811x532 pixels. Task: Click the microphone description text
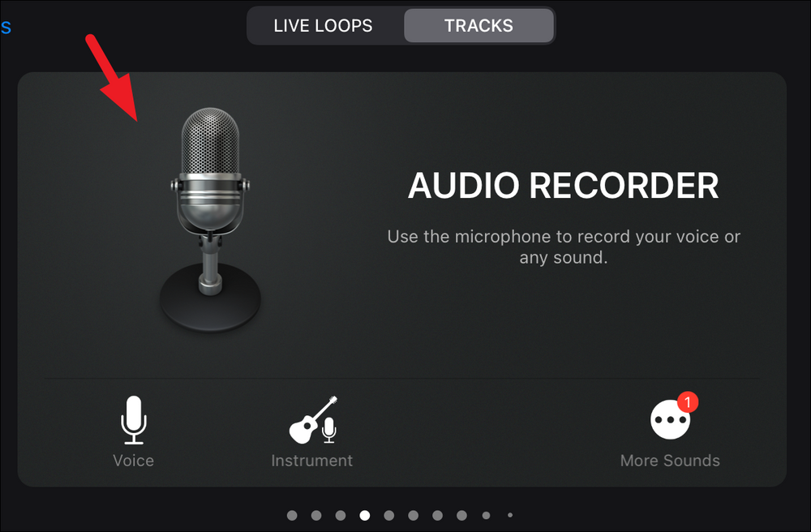(x=564, y=246)
